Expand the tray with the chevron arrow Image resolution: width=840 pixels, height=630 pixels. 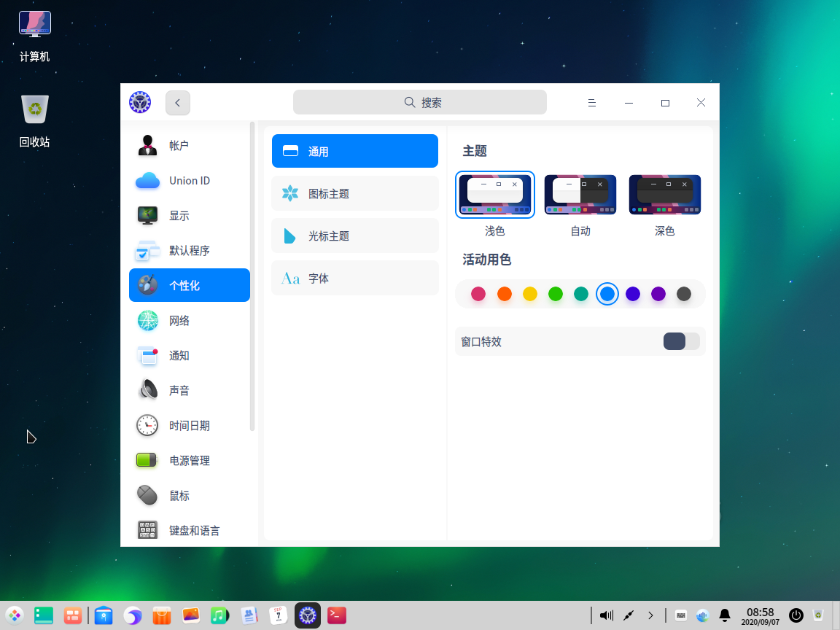[x=650, y=615]
